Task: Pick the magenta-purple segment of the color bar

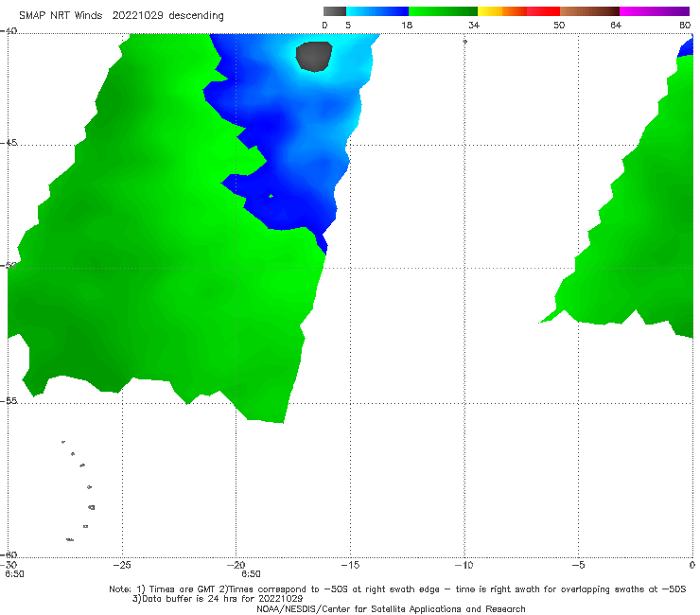Action: (x=655, y=11)
